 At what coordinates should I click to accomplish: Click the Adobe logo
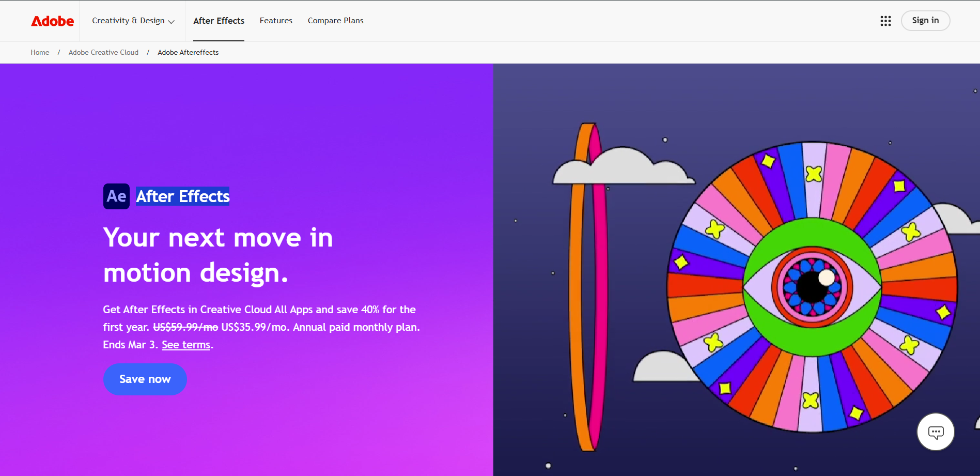coord(52,21)
